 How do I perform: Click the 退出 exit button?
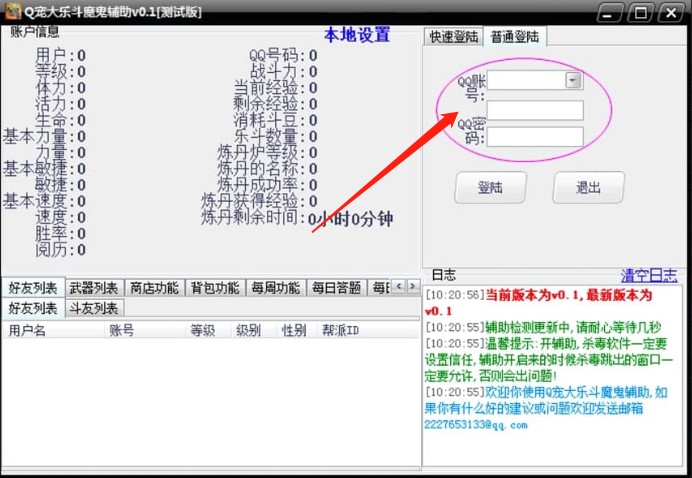588,188
